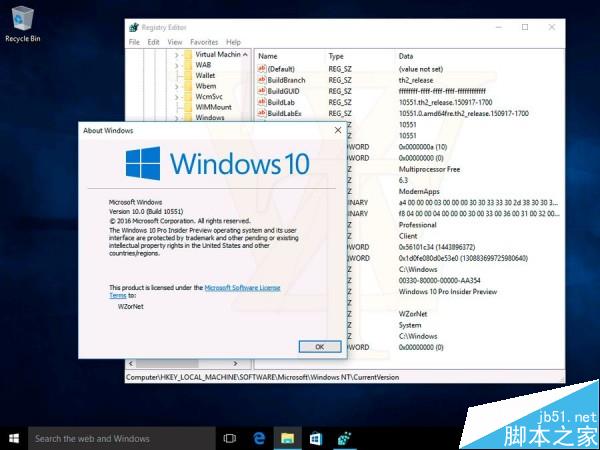Select the 6.3 data value

point(403,180)
